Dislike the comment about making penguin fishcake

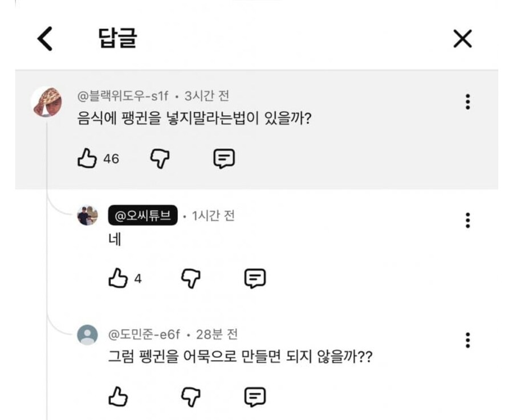click(x=192, y=396)
